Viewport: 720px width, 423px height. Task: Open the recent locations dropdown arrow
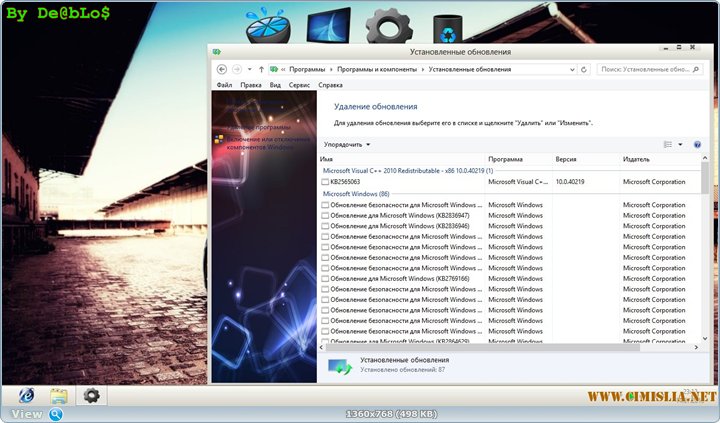coord(249,69)
